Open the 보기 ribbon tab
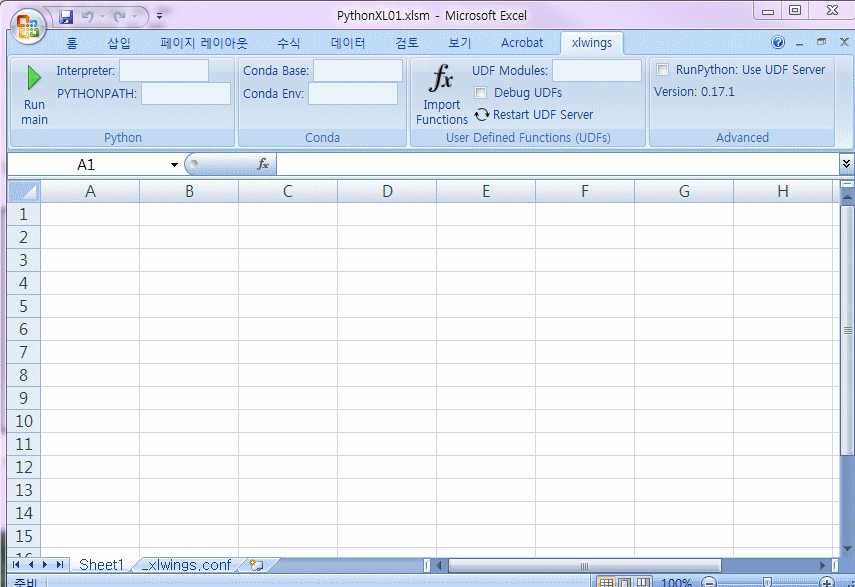 [x=460, y=43]
